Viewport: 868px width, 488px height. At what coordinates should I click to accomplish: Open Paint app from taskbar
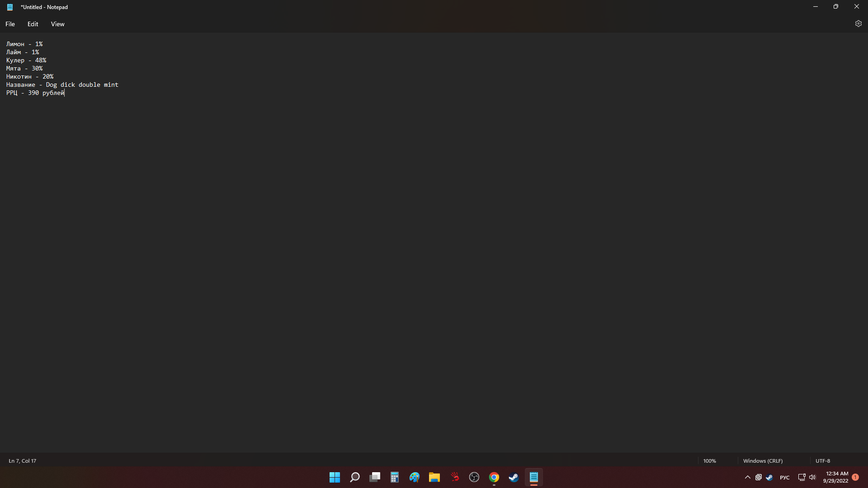point(415,477)
